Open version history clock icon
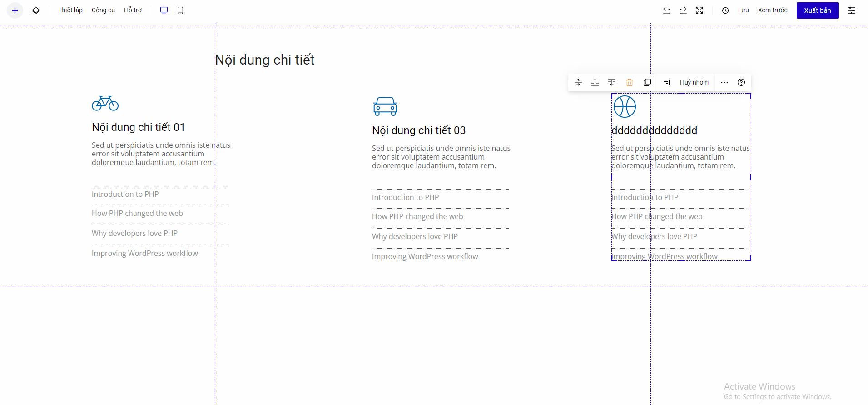This screenshot has width=868, height=405. coord(725,10)
